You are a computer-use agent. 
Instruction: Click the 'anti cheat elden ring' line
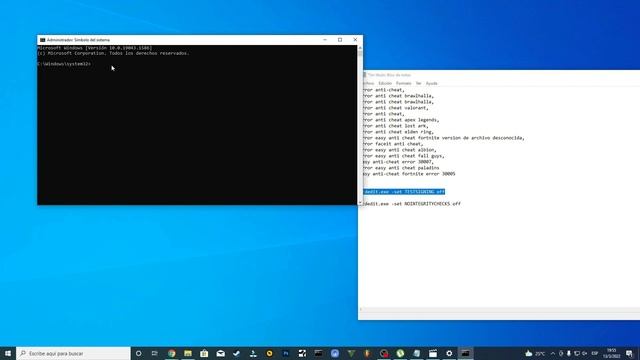tap(398, 132)
